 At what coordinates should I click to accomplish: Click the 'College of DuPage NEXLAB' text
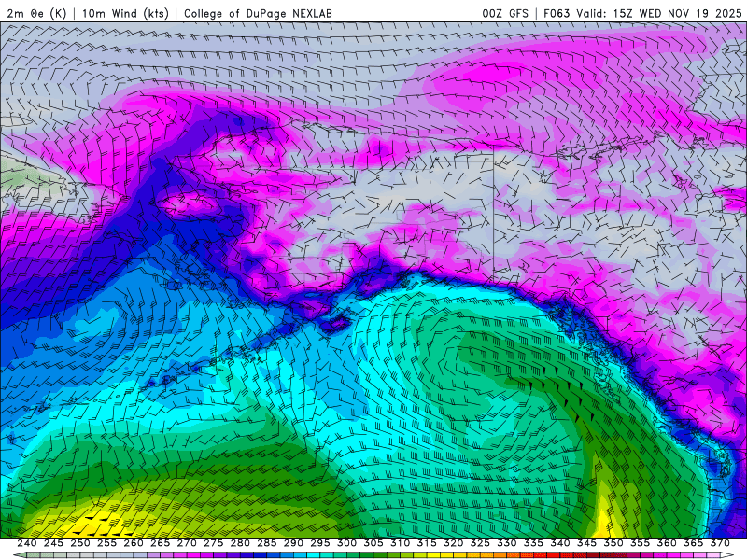[258, 13]
